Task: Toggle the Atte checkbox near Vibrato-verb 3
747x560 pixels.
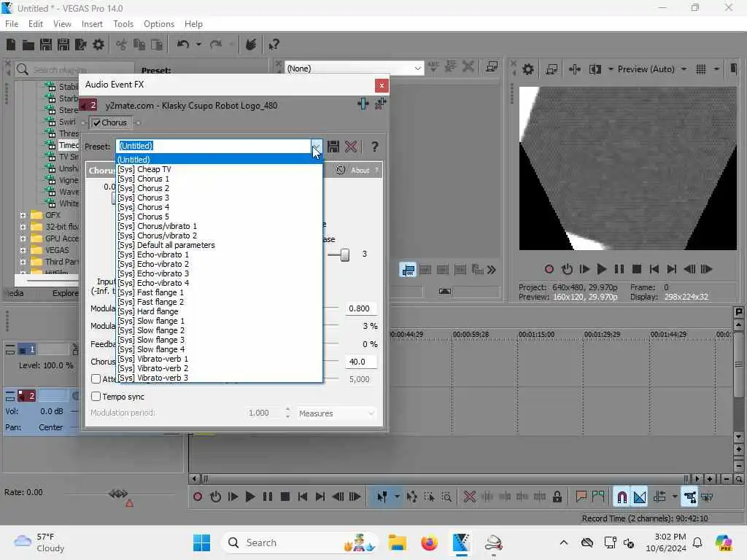Action: [x=96, y=378]
